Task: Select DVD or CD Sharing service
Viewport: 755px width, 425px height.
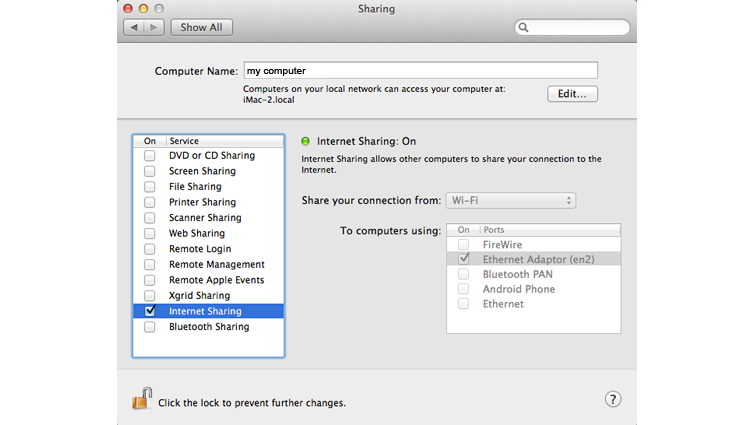Action: [x=211, y=156]
